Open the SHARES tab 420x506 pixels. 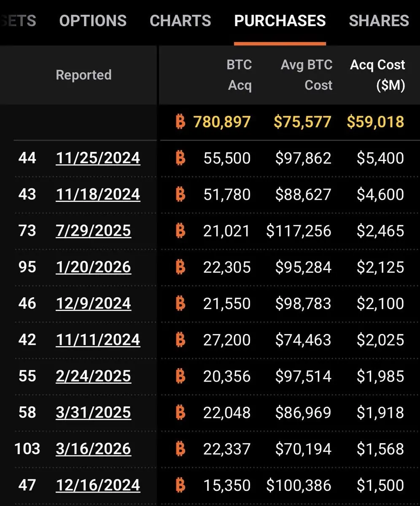(379, 21)
